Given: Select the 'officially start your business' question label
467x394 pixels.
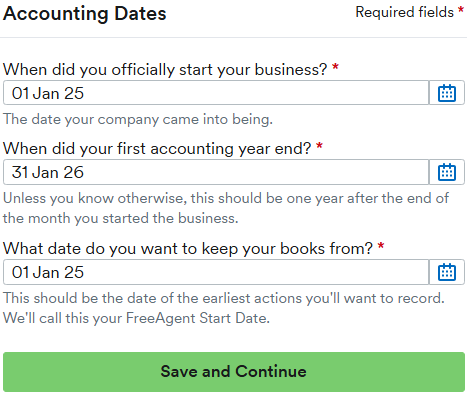Looking at the screenshot, I should coord(165,69).
